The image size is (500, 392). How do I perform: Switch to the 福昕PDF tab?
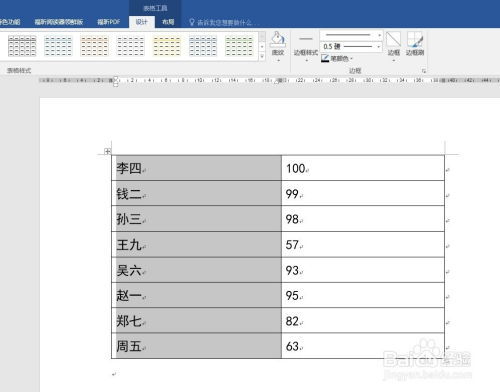coord(108,22)
